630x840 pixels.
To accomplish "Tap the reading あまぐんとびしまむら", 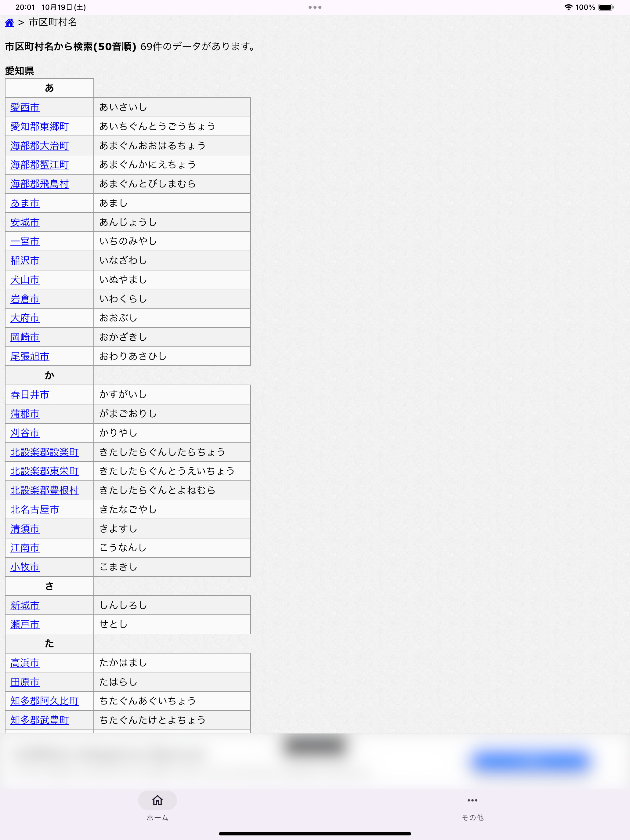I will click(x=147, y=184).
